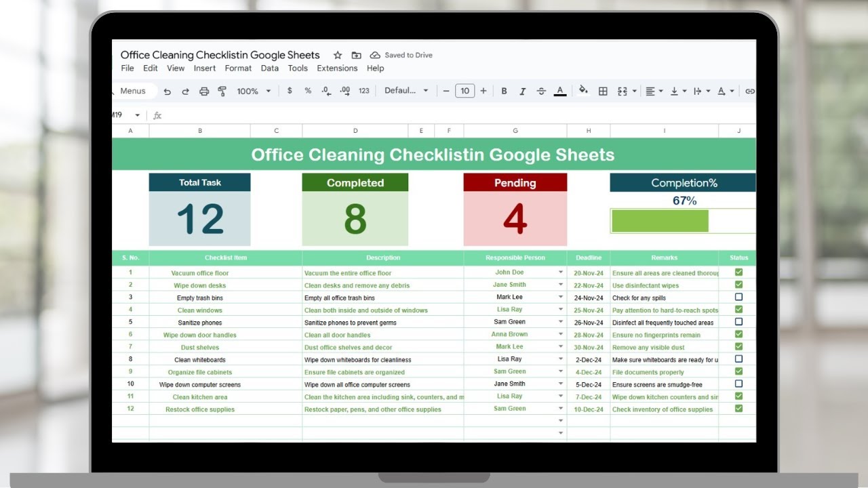Open the Data menu
868x488 pixels.
tap(270, 68)
